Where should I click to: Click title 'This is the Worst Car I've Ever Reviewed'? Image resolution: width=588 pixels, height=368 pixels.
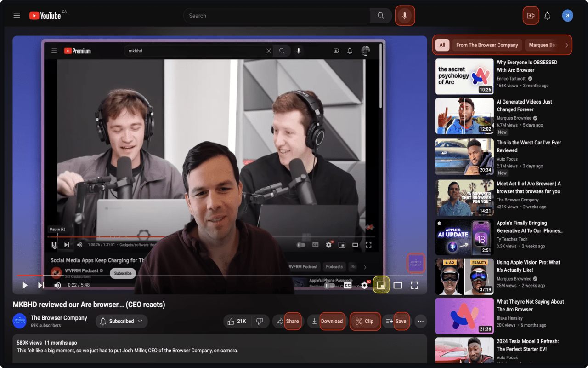(529, 146)
